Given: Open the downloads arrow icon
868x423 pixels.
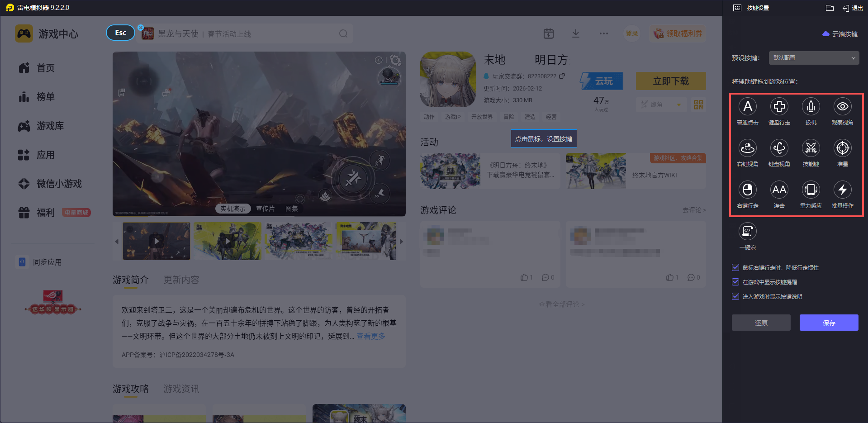Looking at the screenshot, I should click(576, 33).
